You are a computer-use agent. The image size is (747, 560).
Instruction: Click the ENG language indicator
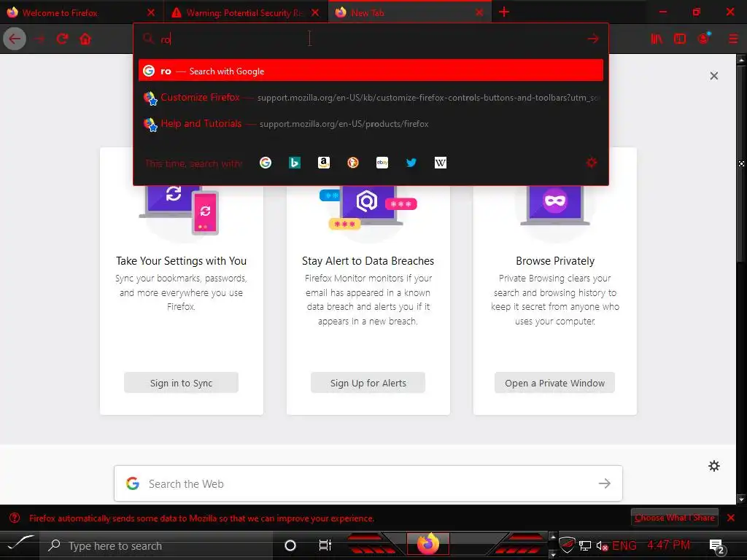(x=624, y=545)
